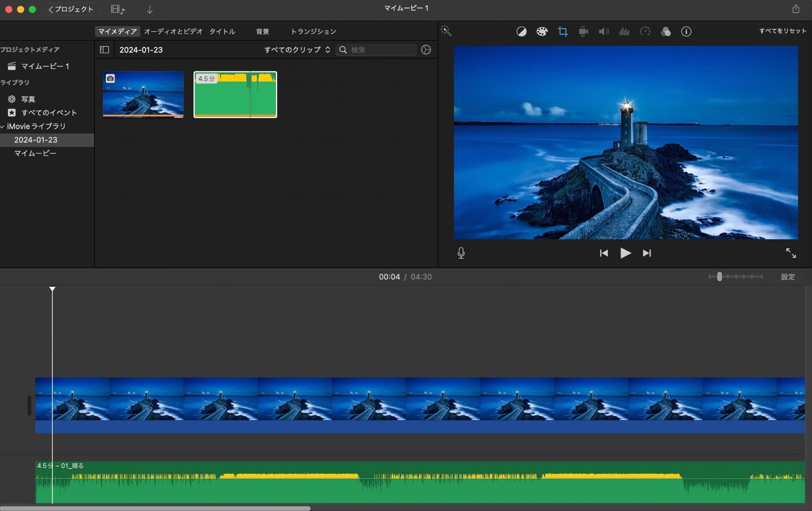The height and width of the screenshot is (511, 812).
Task: Open noise reduction and equalizer
Action: click(x=624, y=31)
